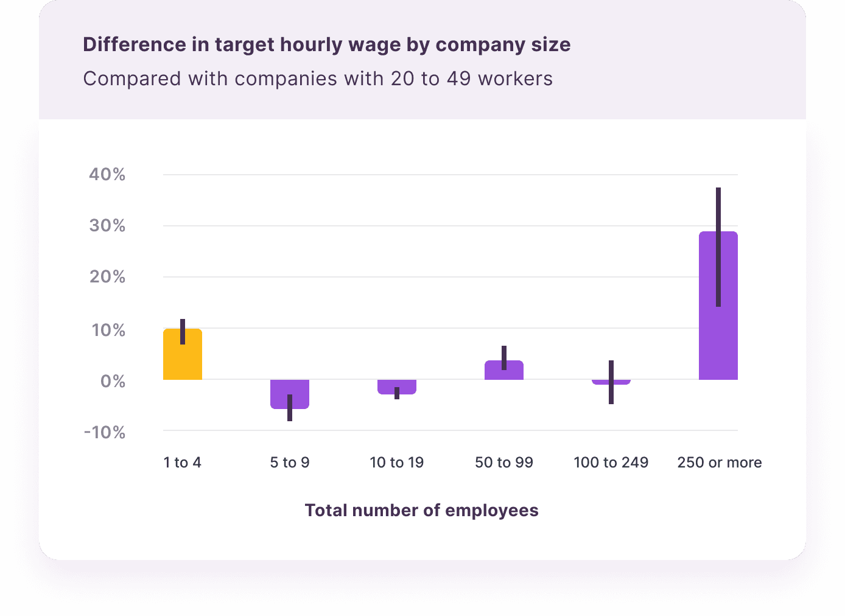845x616 pixels.
Task: Click the '10 to 19' category label
Action: pos(397,463)
